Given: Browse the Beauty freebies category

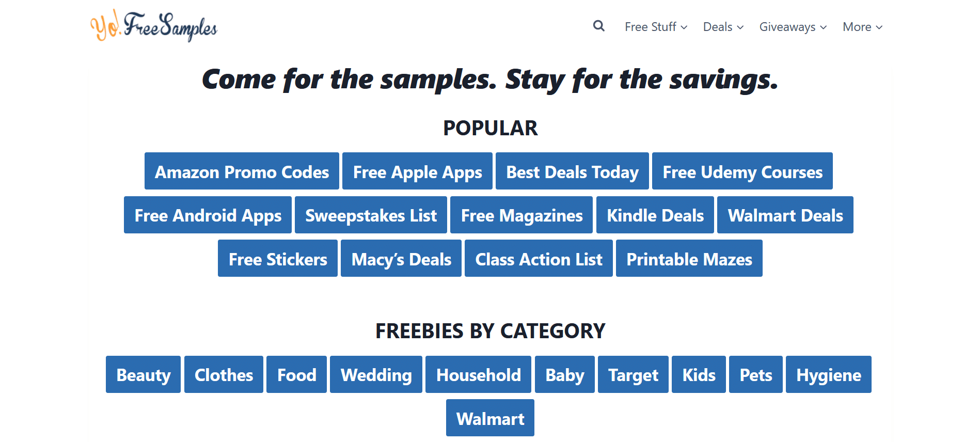Looking at the screenshot, I should click(143, 374).
